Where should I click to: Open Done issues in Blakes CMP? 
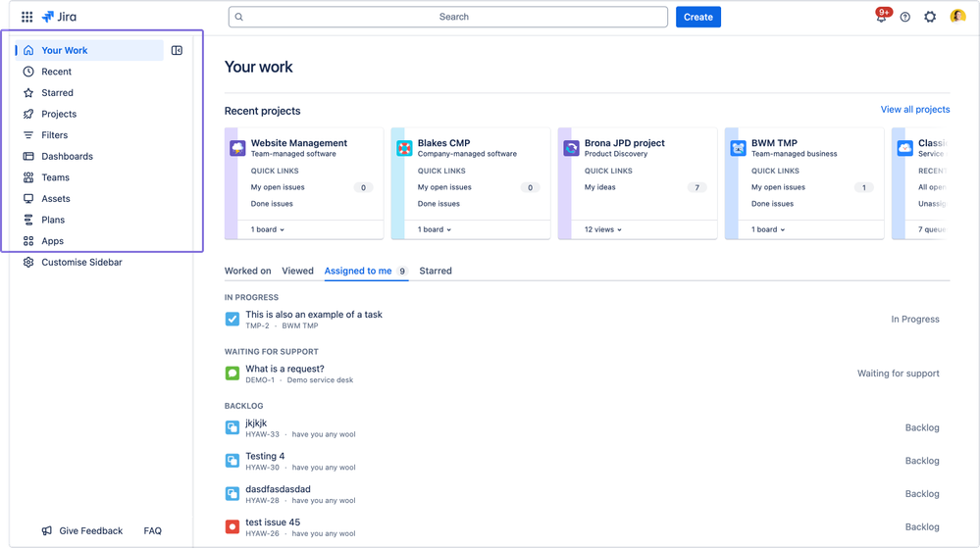[438, 204]
